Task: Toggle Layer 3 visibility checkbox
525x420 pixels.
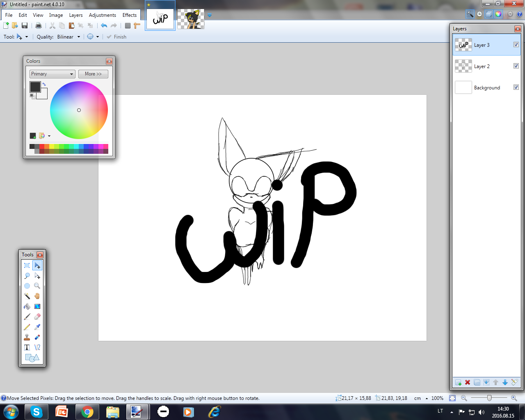Action: tap(516, 45)
